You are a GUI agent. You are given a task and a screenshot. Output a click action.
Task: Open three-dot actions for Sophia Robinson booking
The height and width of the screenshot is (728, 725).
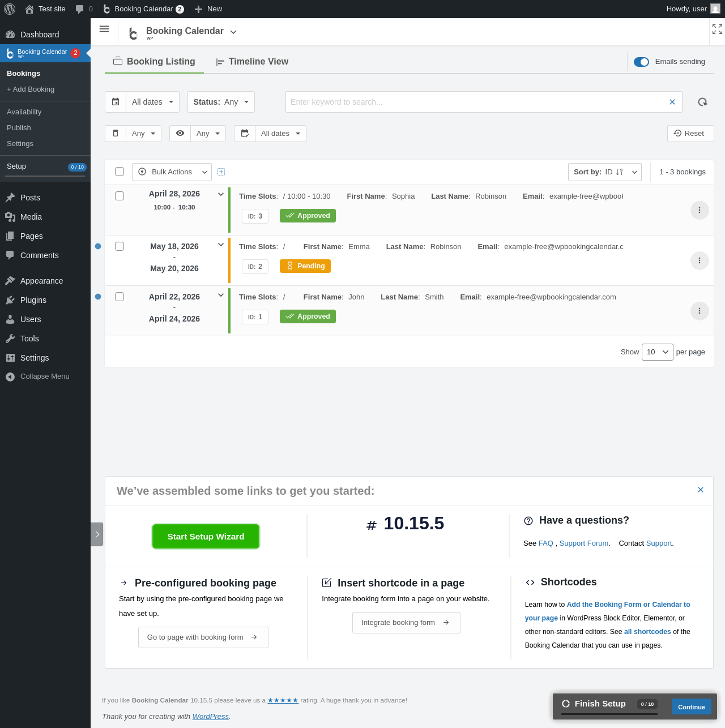point(700,210)
